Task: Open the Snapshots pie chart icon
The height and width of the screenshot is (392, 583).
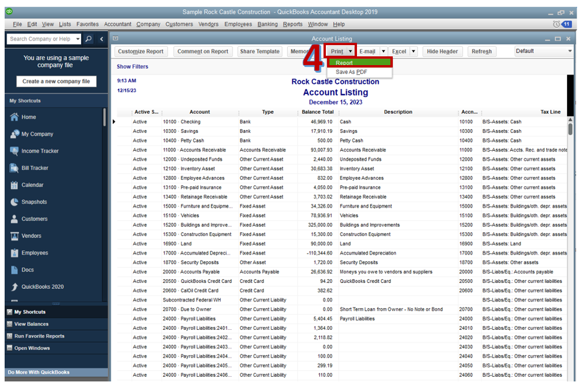Action: coord(15,202)
